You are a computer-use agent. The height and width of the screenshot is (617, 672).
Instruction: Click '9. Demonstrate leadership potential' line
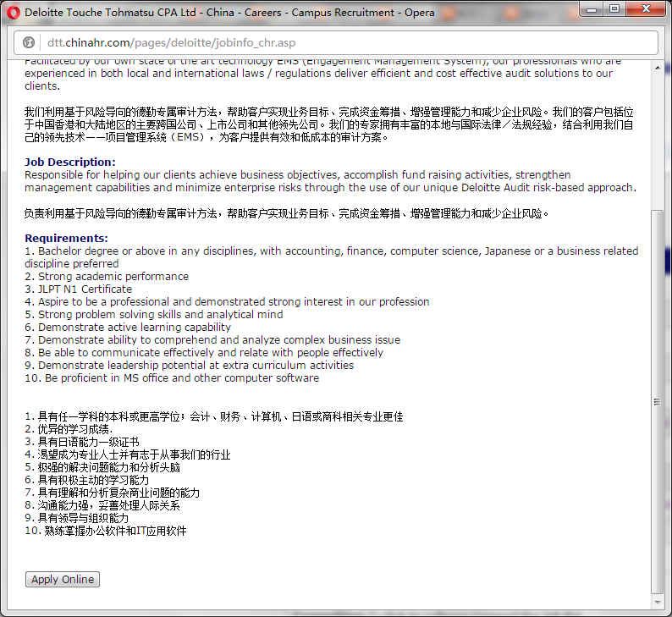190,366
